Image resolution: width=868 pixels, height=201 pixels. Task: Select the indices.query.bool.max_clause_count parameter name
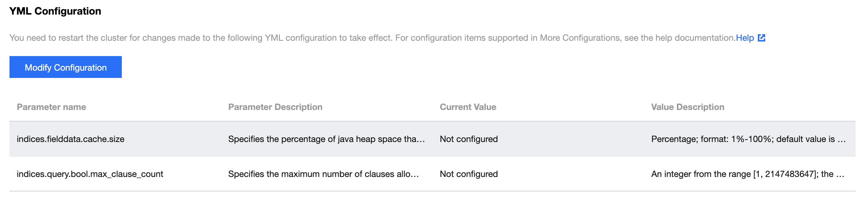(90, 174)
